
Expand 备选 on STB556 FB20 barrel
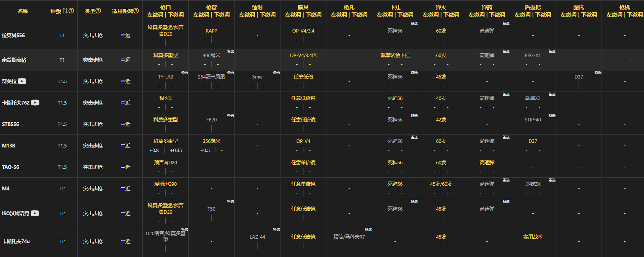[230, 116]
